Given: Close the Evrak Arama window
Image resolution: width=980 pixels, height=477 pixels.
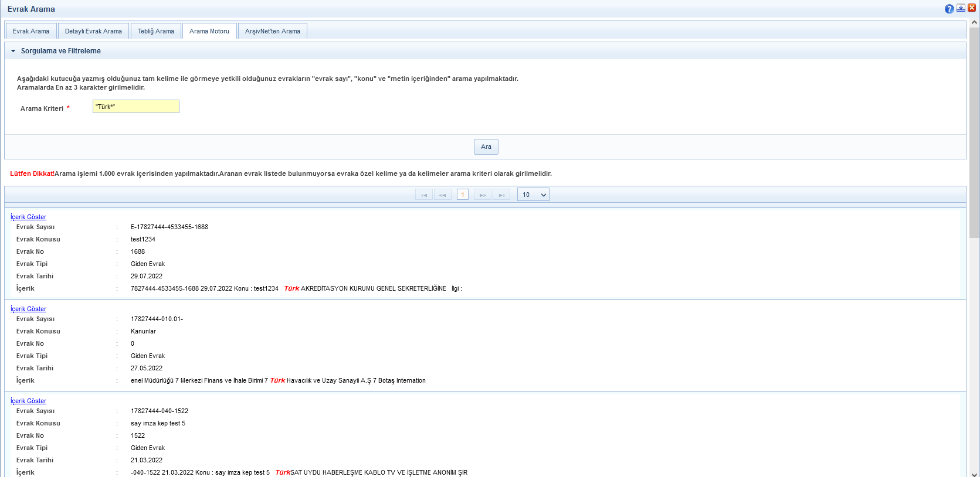Looking at the screenshot, I should [972, 8].
